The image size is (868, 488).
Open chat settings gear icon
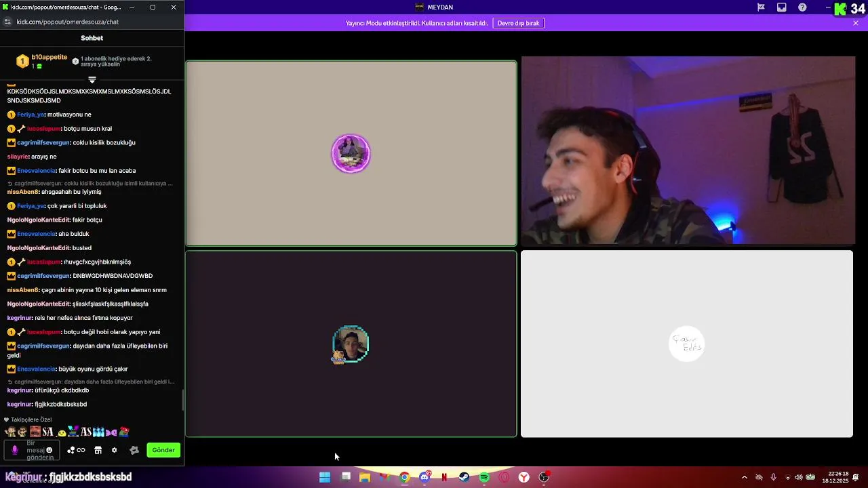tap(114, 450)
